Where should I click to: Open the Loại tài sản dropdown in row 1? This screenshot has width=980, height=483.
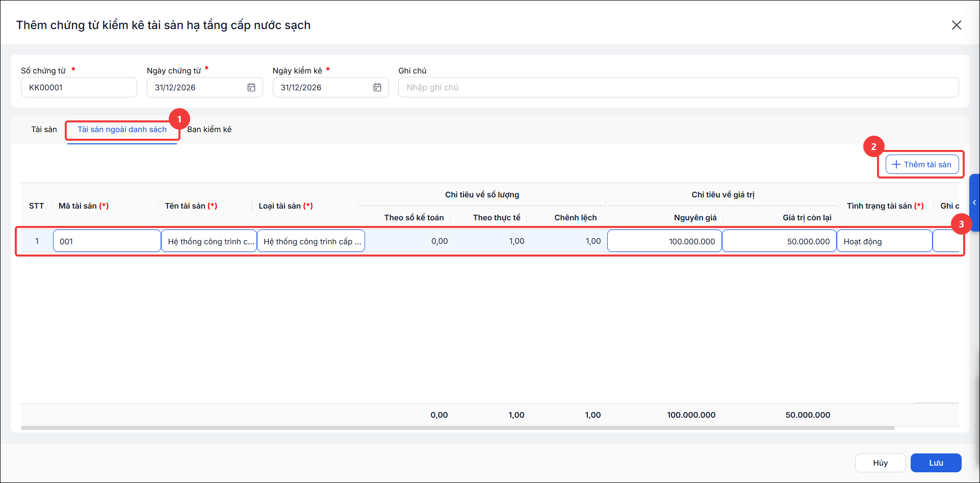311,241
